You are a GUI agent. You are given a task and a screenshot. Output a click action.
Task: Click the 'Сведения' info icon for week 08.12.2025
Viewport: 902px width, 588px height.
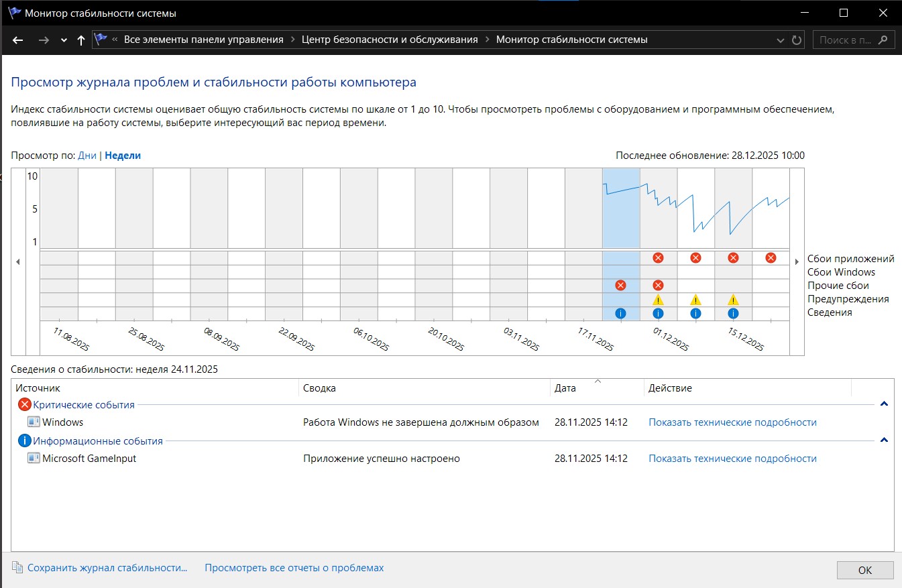click(x=695, y=313)
